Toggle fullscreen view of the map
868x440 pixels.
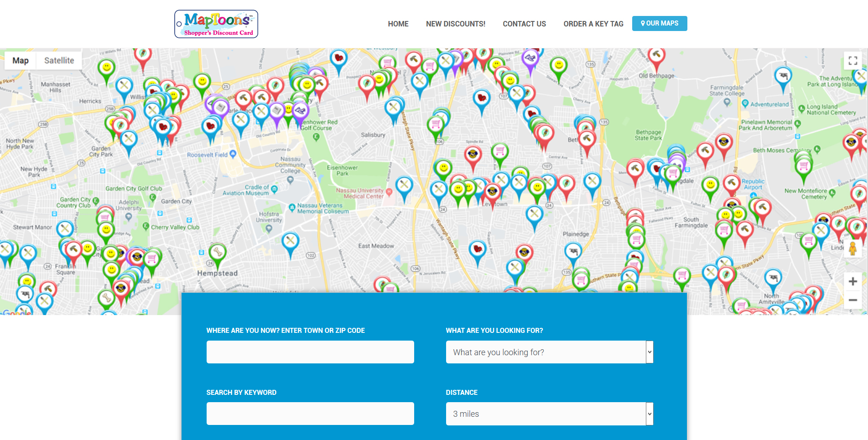[852, 61]
